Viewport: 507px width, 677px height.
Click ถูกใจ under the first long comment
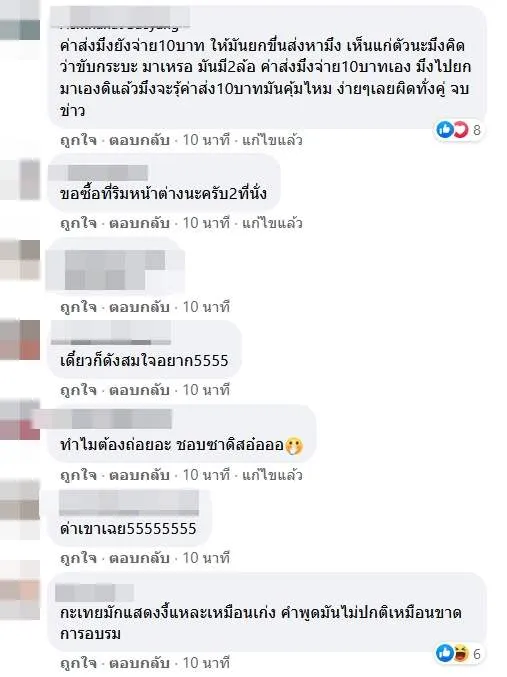point(79,140)
